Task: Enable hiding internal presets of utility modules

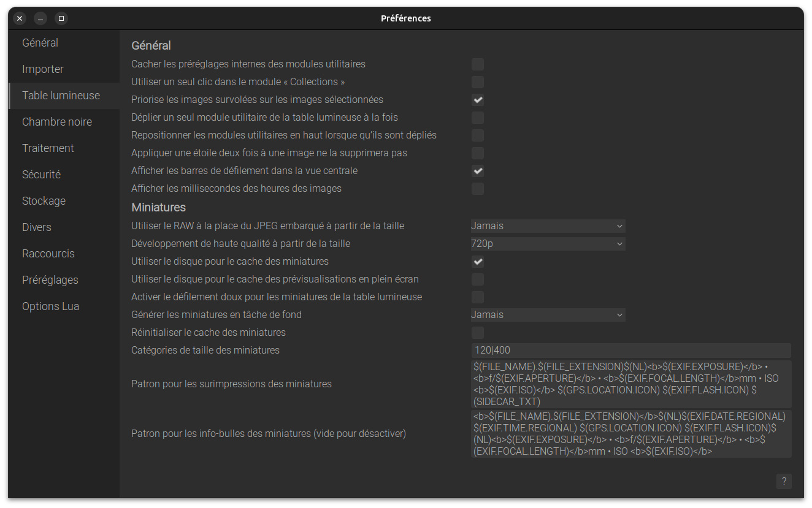Action: coord(478,64)
